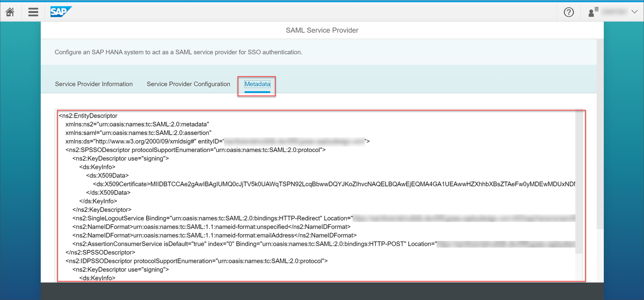Open the hamburger navigation menu
Image resolution: width=644 pixels, height=300 pixels.
point(33,12)
